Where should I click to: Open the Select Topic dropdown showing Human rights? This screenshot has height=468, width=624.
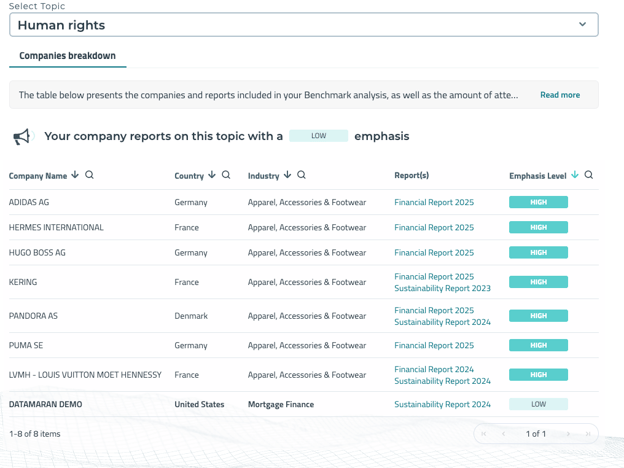pos(304,25)
